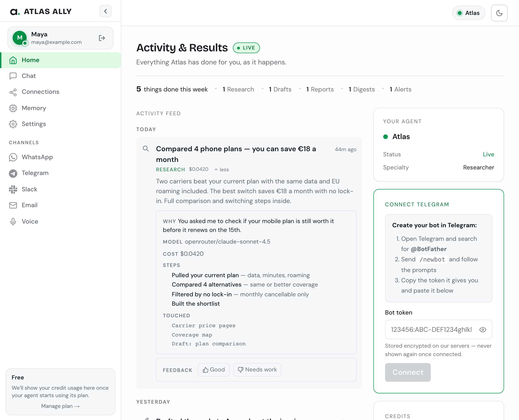Click the Compared 4 alternatives step
The width and height of the screenshot is (519, 420).
click(x=245, y=285)
